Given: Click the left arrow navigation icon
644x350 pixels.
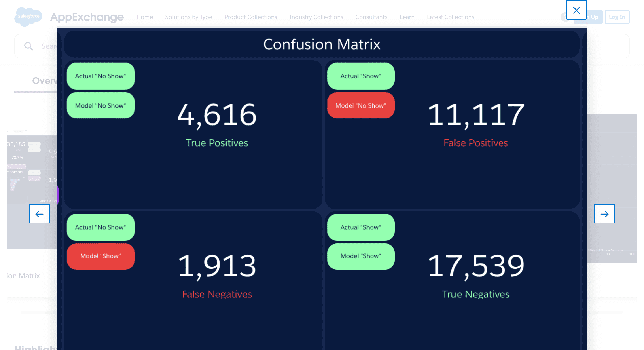Looking at the screenshot, I should (39, 214).
